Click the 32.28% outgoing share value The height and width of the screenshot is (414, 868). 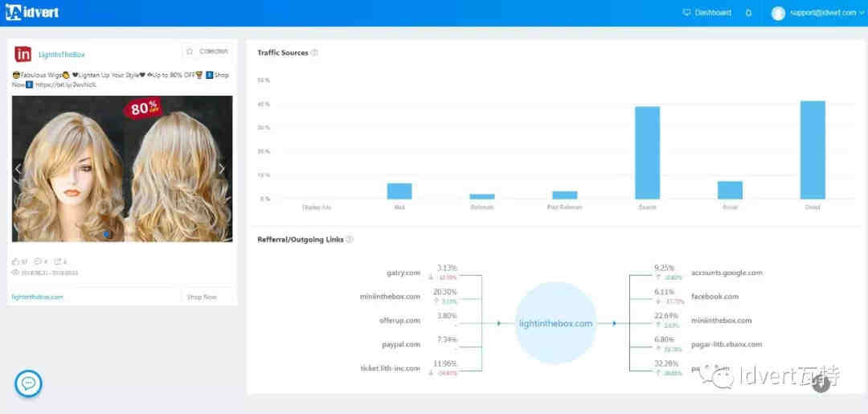click(x=665, y=363)
